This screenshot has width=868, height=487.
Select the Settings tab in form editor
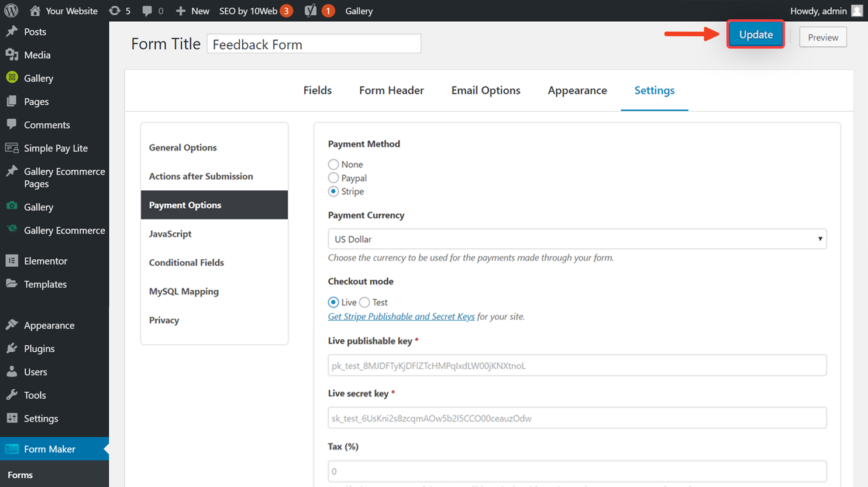655,90
